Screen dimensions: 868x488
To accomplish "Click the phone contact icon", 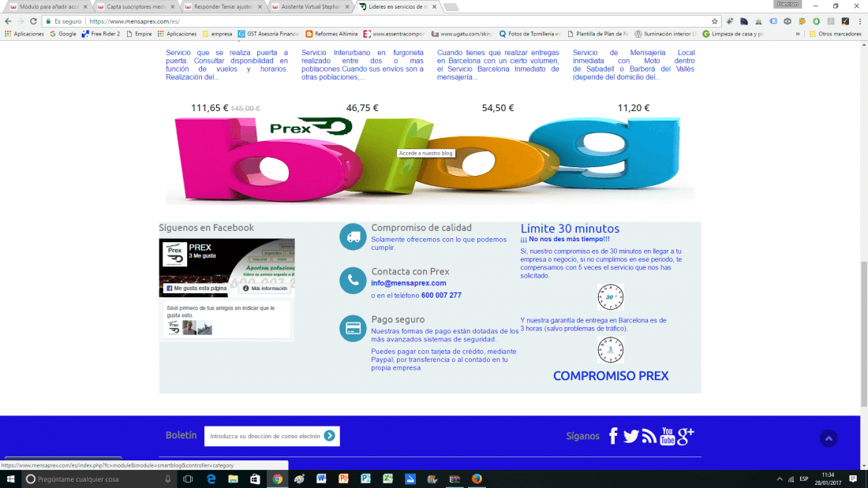I will [x=353, y=281].
